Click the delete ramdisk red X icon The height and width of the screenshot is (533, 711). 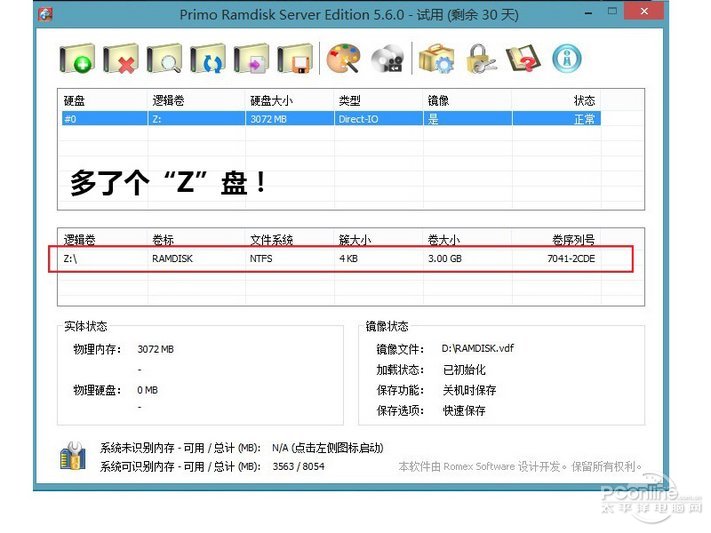(121, 58)
